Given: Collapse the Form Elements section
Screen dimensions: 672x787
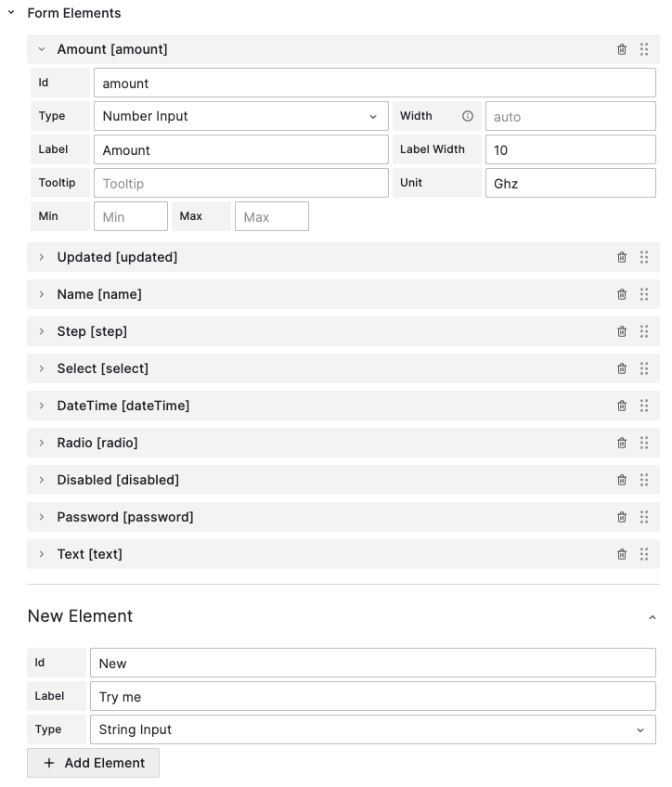Looking at the screenshot, I should point(12,13).
